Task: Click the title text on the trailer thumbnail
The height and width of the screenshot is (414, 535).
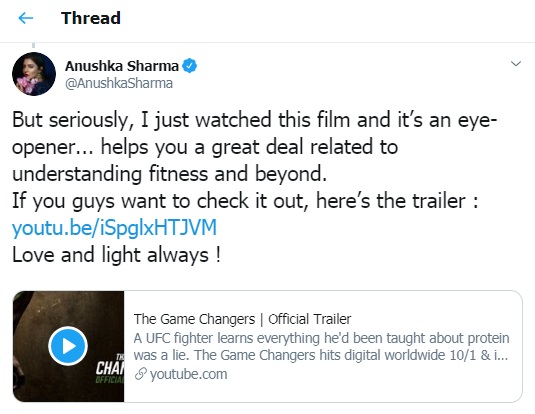Action: [110, 369]
